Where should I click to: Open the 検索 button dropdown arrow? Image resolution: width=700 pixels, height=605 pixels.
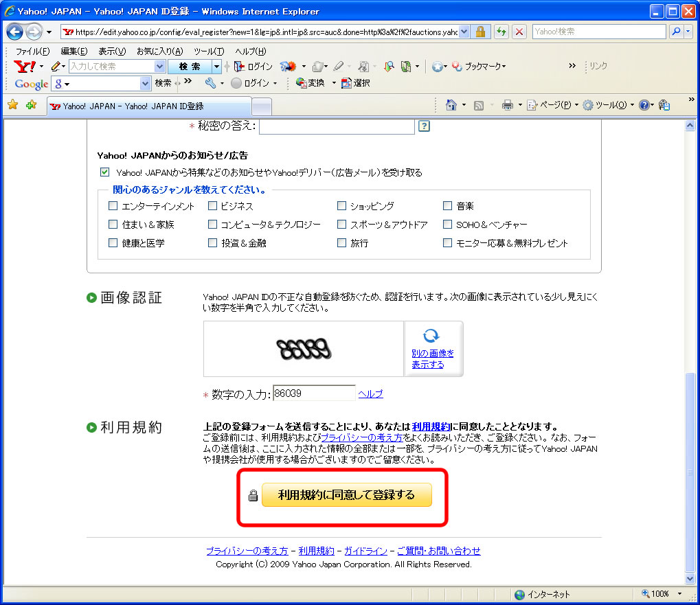(x=216, y=67)
